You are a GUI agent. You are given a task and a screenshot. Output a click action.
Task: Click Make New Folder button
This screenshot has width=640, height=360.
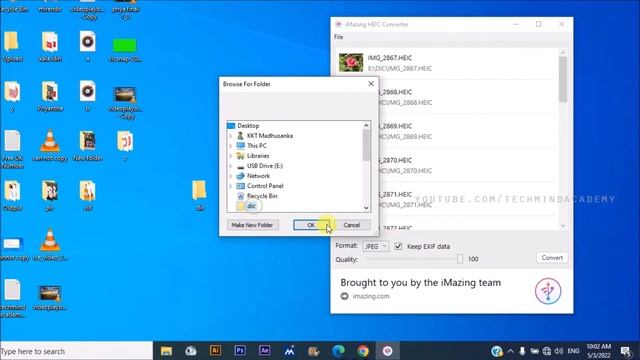click(x=252, y=225)
